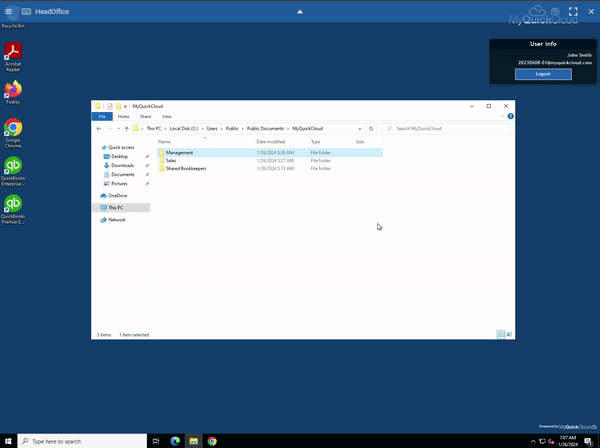Launch Microsoft Edge from taskbar
Screen dimensions: 600x448
[175, 441]
